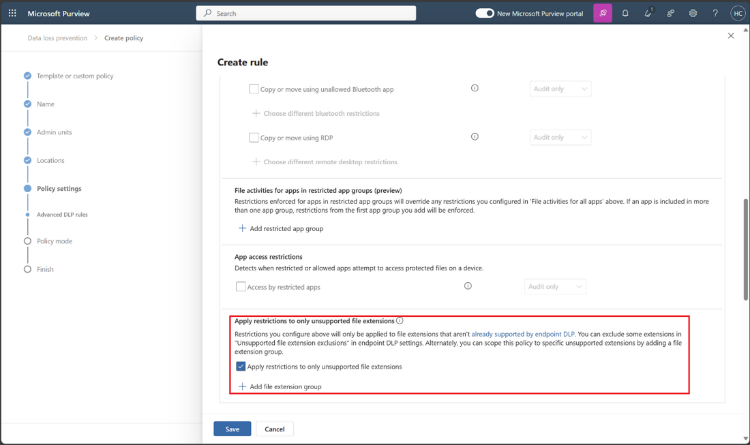Open the notifications bell icon
This screenshot has height=445, width=750.
pyautogui.click(x=625, y=13)
